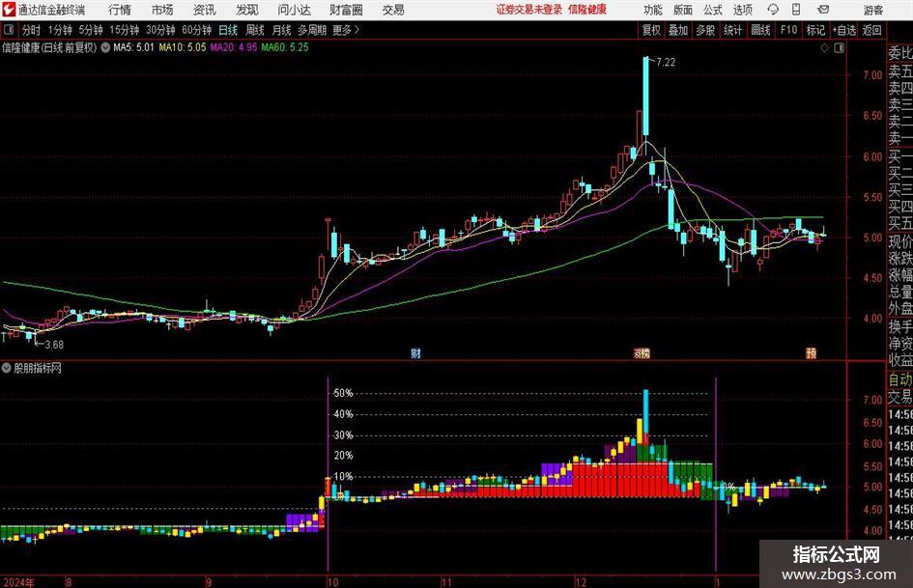The height and width of the screenshot is (588, 913).
Task: Open the 发现 menu
Action: (247, 10)
